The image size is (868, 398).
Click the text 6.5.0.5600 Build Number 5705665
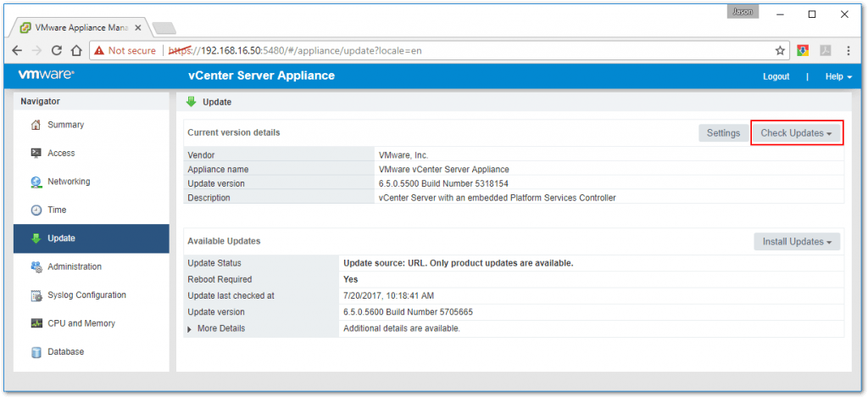(x=408, y=312)
